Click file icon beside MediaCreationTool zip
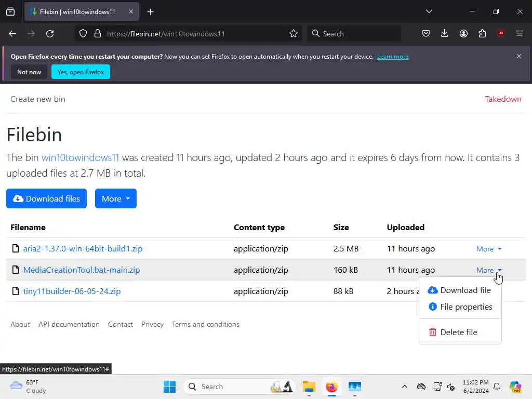This screenshot has height=399, width=532. coord(16,270)
